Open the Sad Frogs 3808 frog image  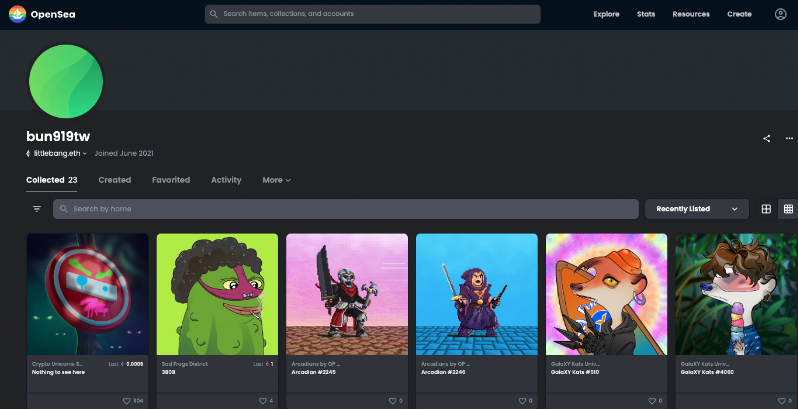217,294
